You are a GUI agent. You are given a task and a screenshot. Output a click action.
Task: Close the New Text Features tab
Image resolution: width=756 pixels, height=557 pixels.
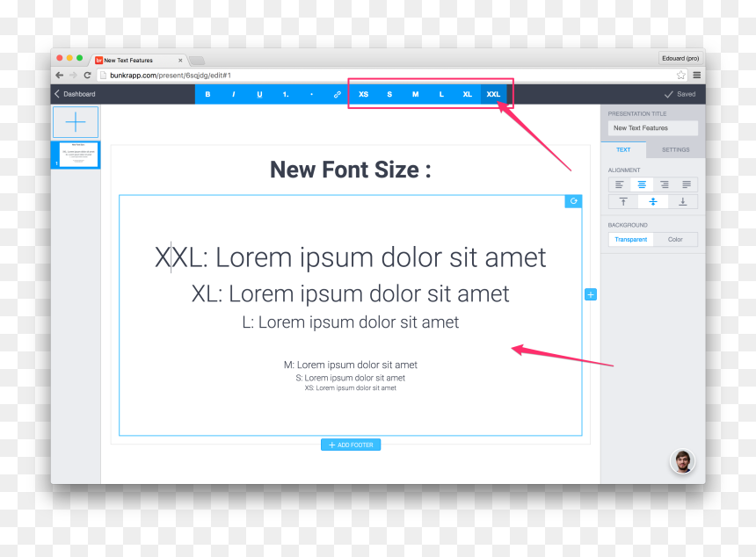180,61
